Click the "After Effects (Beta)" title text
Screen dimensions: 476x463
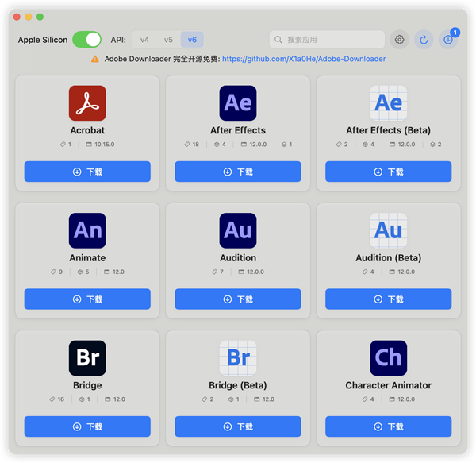[388, 130]
